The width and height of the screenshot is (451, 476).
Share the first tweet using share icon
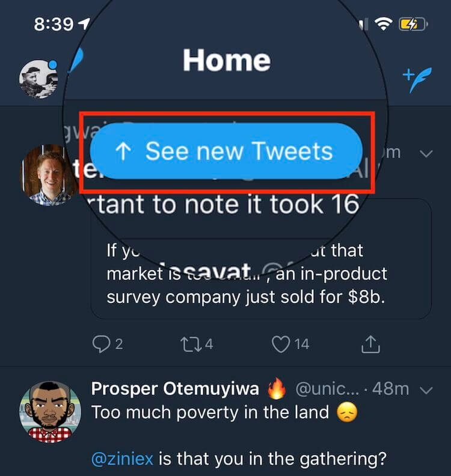(x=370, y=344)
